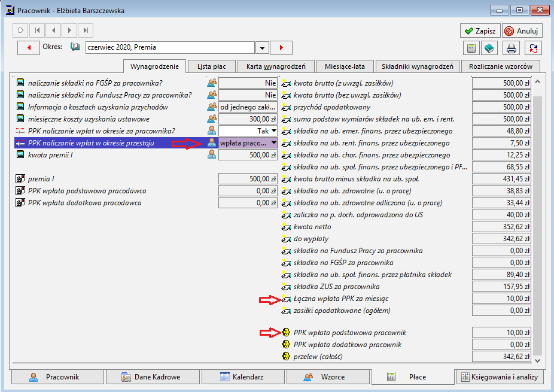This screenshot has width=554, height=392.
Task: Expand the Okres period dropdown list
Action: [x=262, y=48]
